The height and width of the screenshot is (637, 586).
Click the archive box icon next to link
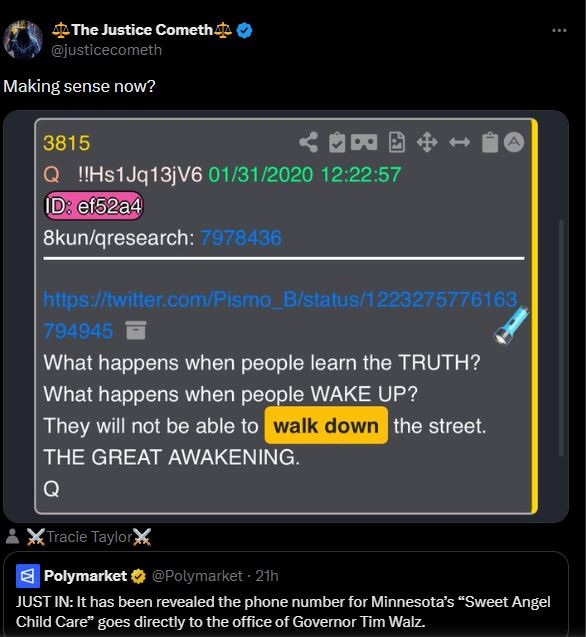pyautogui.click(x=136, y=330)
